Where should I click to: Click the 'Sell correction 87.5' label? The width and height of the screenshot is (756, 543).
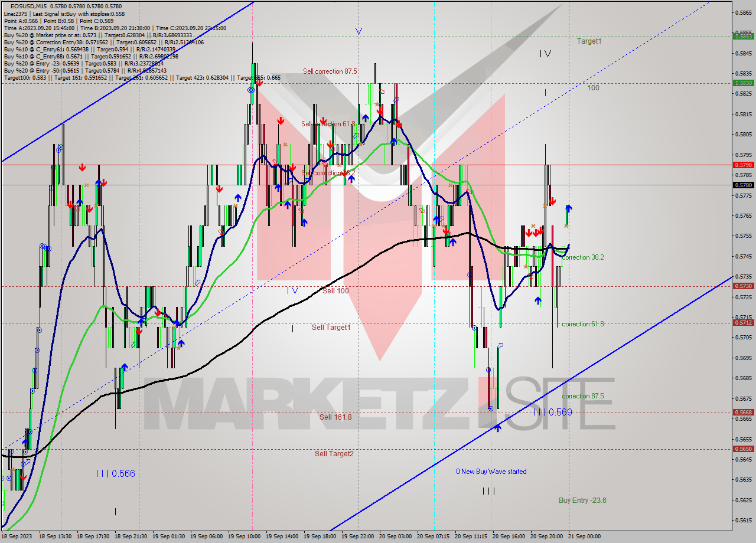pyautogui.click(x=330, y=71)
